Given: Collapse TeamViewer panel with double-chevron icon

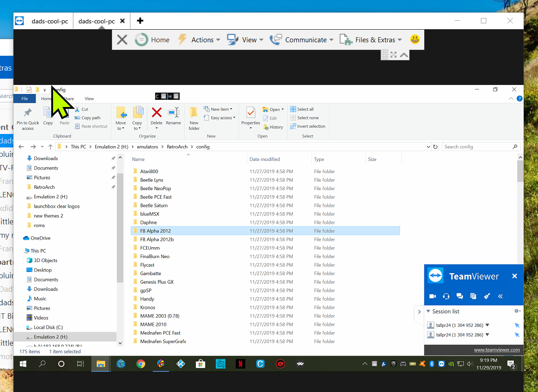Looking at the screenshot, I should point(500,296).
